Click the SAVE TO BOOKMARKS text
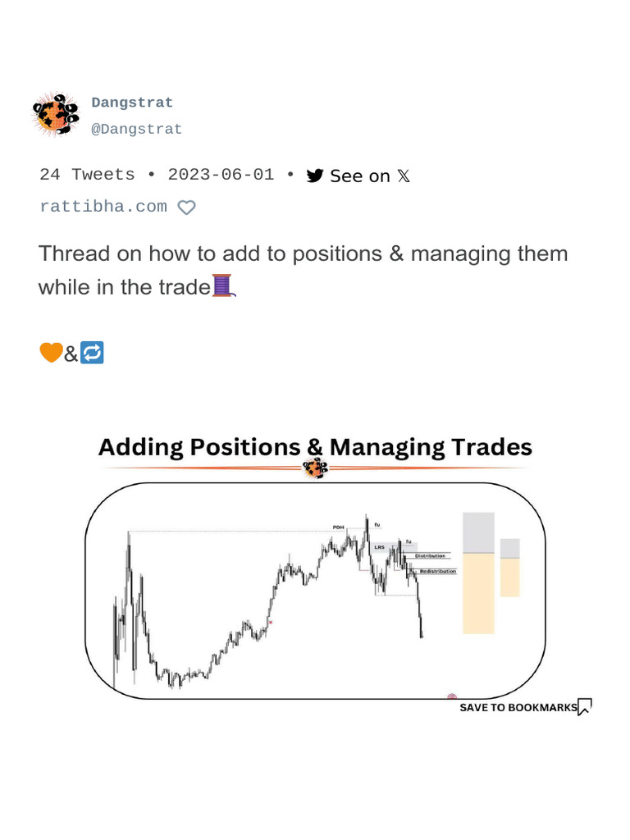This screenshot has height=840, width=630. [518, 707]
